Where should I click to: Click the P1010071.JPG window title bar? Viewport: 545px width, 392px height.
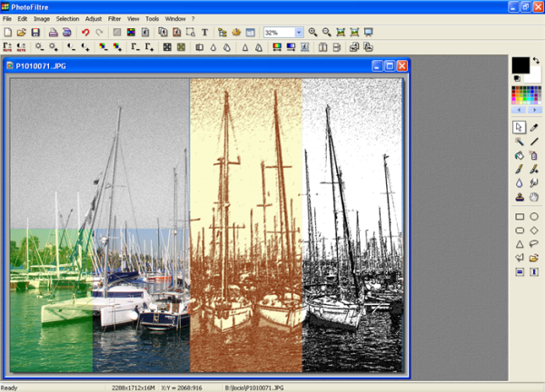pos(207,65)
